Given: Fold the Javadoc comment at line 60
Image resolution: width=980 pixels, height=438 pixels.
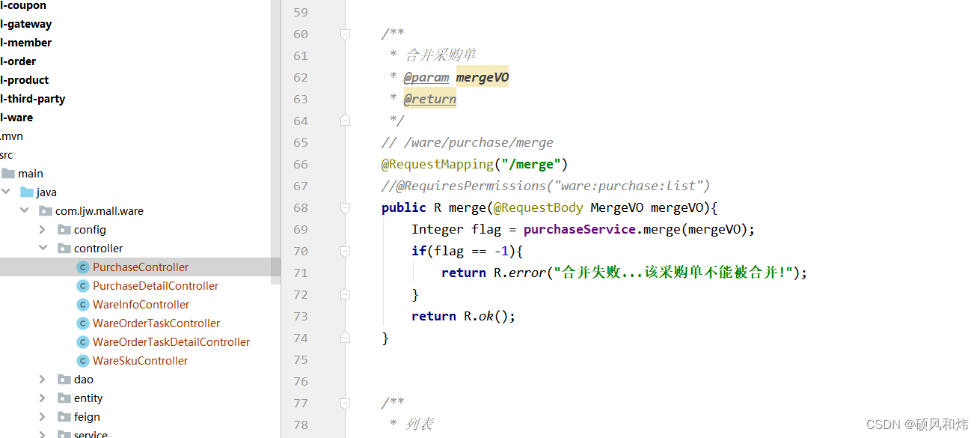Looking at the screenshot, I should [x=345, y=34].
